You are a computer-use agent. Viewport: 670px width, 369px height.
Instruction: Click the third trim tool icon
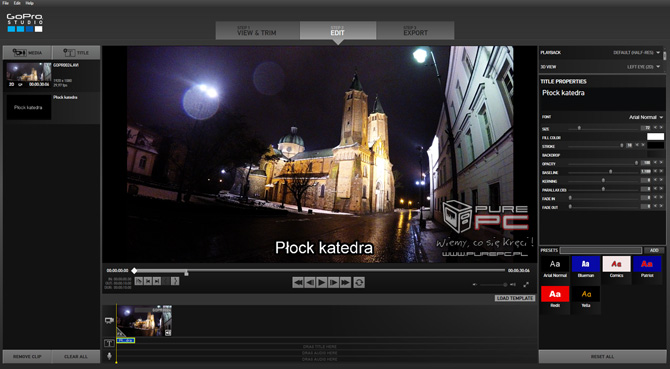[x=157, y=281]
